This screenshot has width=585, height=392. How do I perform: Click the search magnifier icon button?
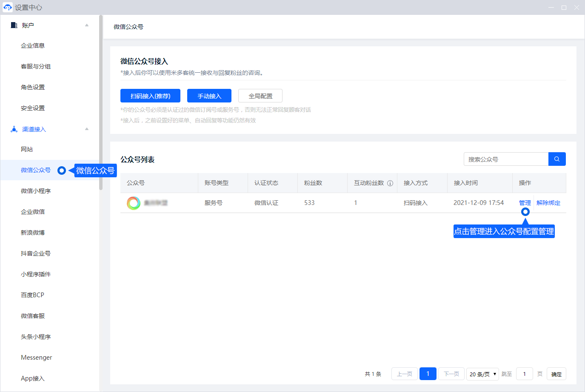557,159
